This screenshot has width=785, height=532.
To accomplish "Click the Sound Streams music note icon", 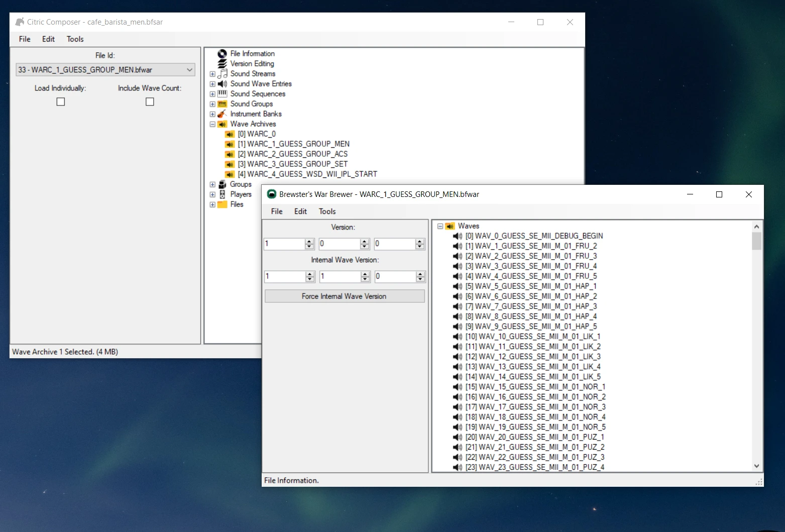I will tap(222, 74).
